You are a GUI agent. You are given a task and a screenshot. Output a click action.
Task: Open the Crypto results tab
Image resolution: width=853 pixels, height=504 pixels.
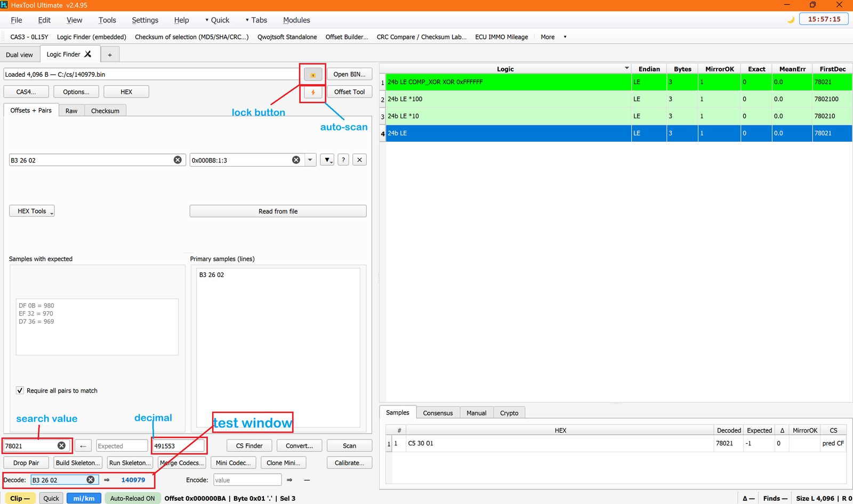point(509,413)
